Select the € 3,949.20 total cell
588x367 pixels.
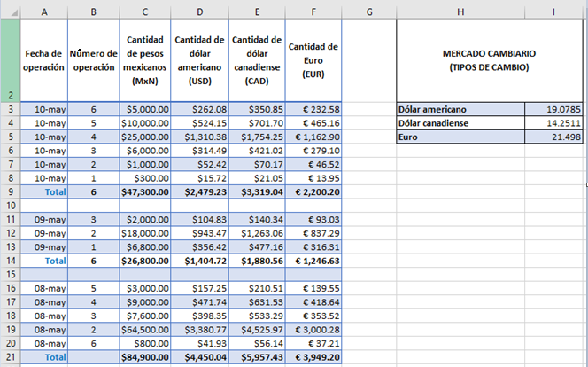313,357
